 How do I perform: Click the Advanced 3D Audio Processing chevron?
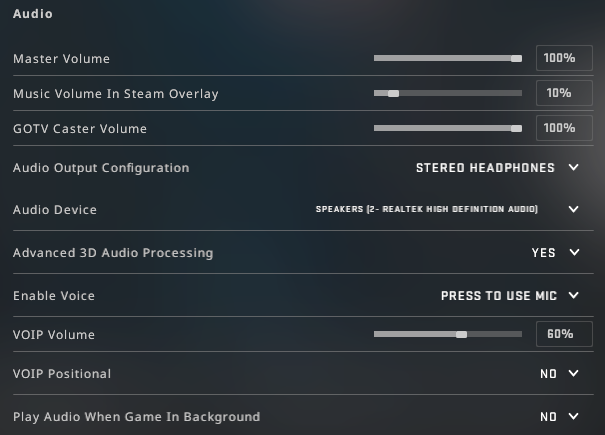click(x=574, y=253)
